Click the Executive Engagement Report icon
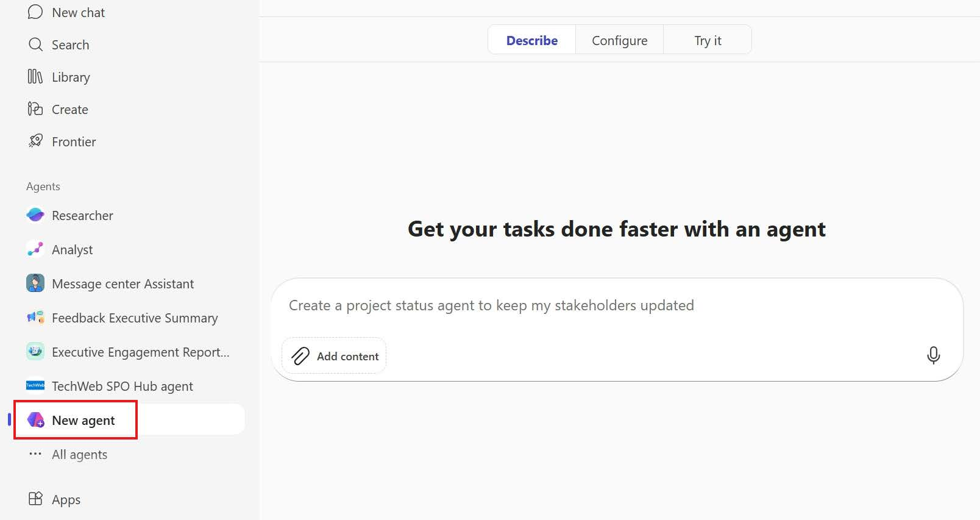Viewport: 980px width, 520px height. click(35, 352)
